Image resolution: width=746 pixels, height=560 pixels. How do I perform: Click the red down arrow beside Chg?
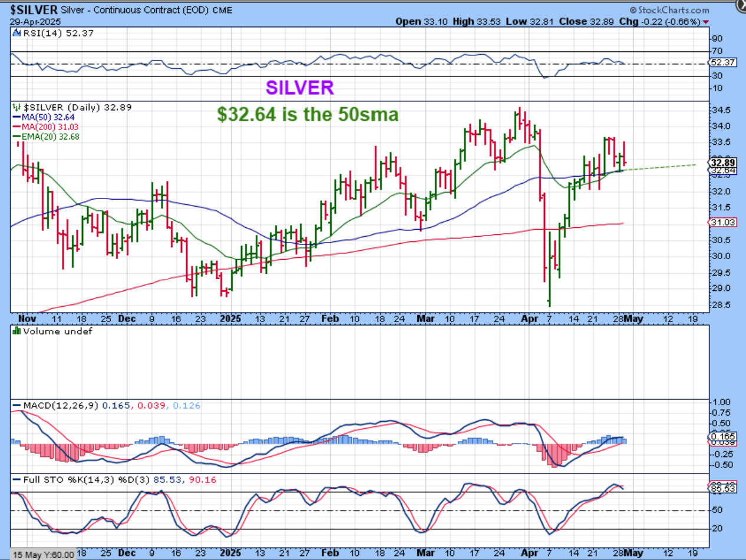(x=706, y=22)
